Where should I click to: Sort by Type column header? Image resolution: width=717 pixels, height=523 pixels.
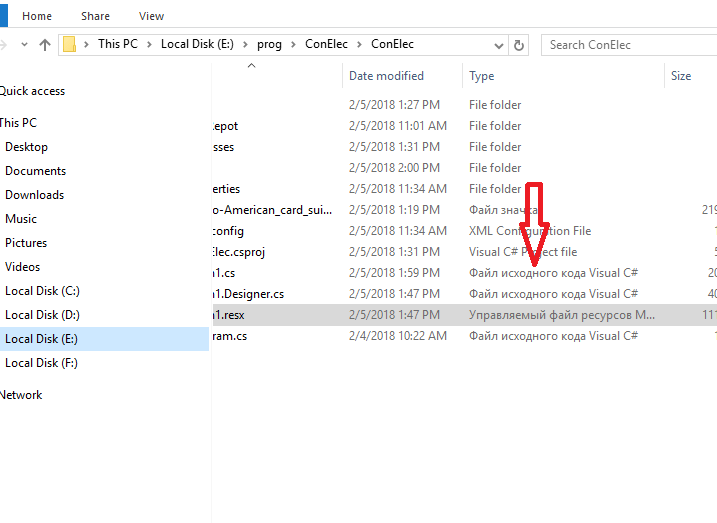(482, 76)
